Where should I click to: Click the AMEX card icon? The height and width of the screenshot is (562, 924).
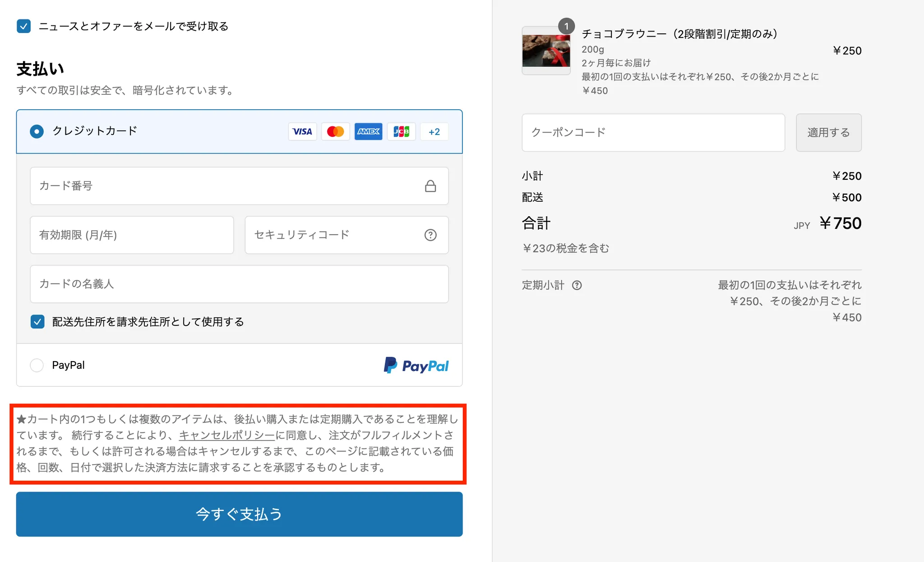368,131
